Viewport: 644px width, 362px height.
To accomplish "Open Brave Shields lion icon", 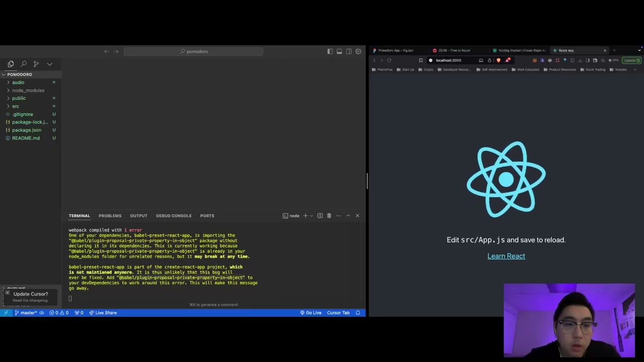I will (x=499, y=60).
